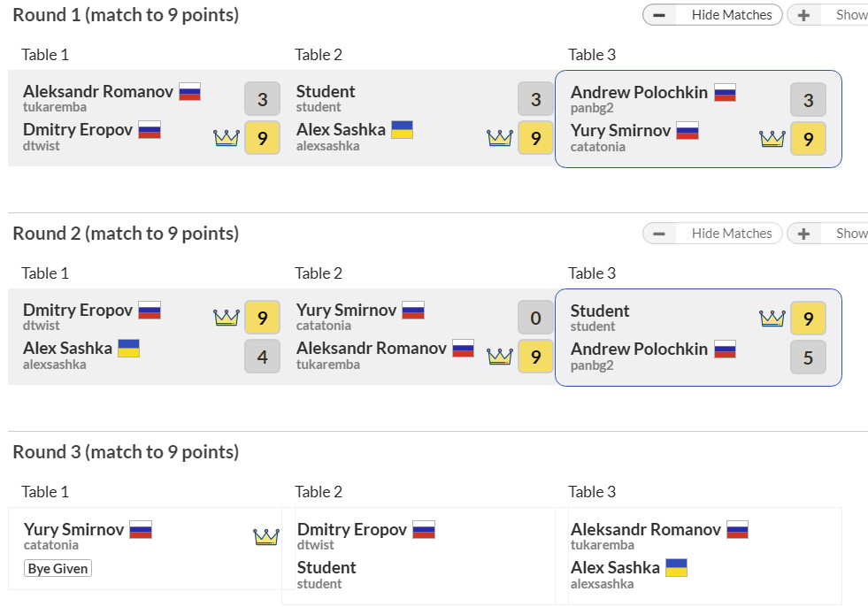Click Alex Sashka's Ukraine flag in Round 3
Image resolution: width=868 pixels, height=607 pixels.
[x=676, y=568]
